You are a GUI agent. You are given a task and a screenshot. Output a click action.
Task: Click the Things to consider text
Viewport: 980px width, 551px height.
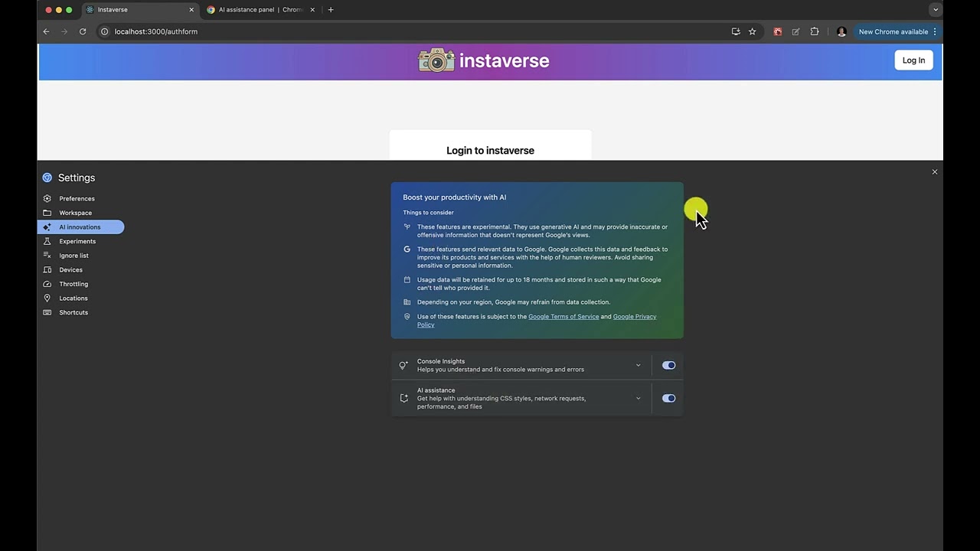coord(429,213)
